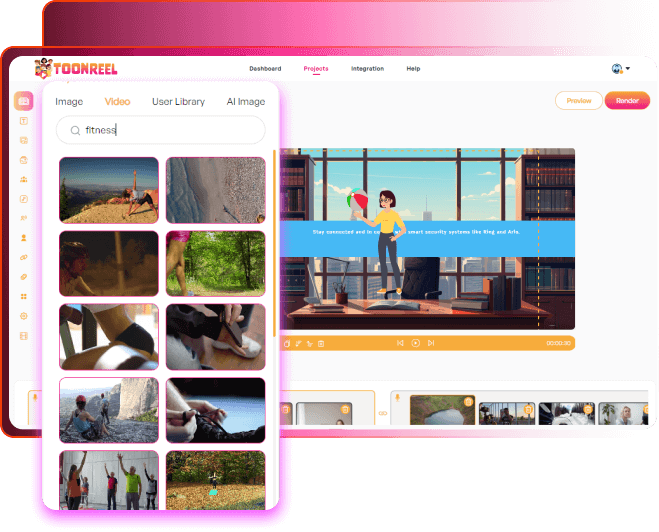Skip to the previous scene in player

pos(400,343)
